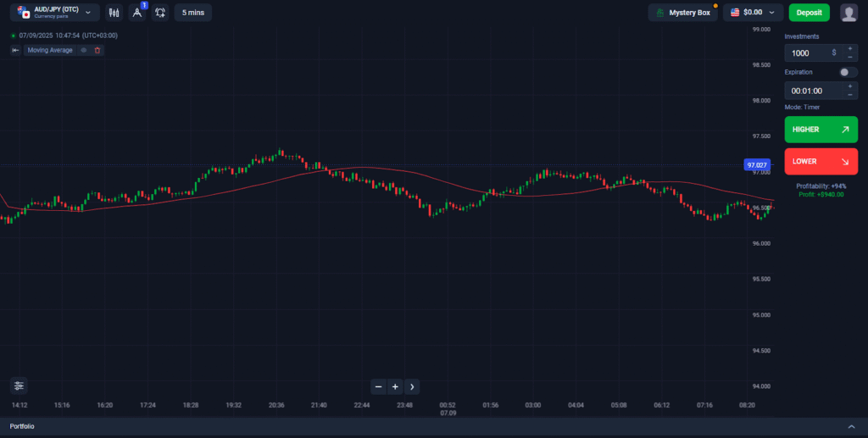This screenshot has width=868, height=438.
Task: Delete the Moving Average indicator
Action: click(97, 50)
